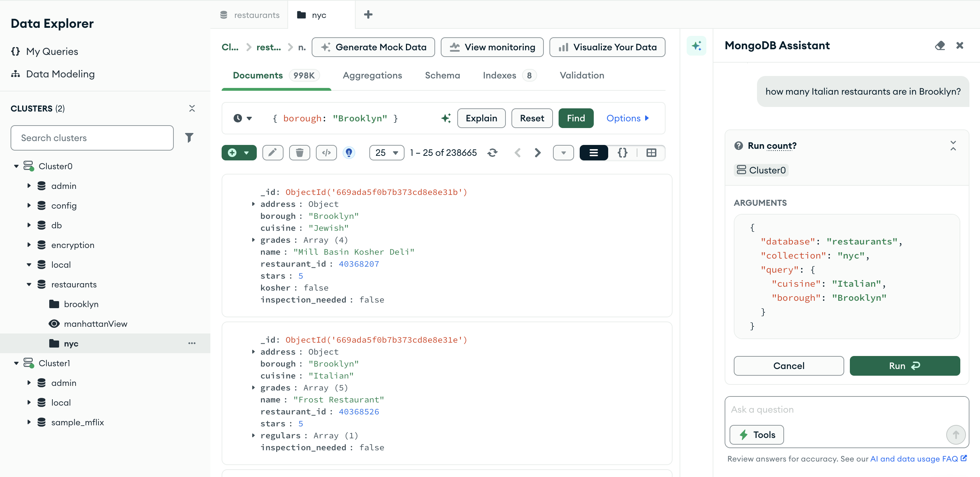Click the Generate Mock Data button

click(x=373, y=47)
